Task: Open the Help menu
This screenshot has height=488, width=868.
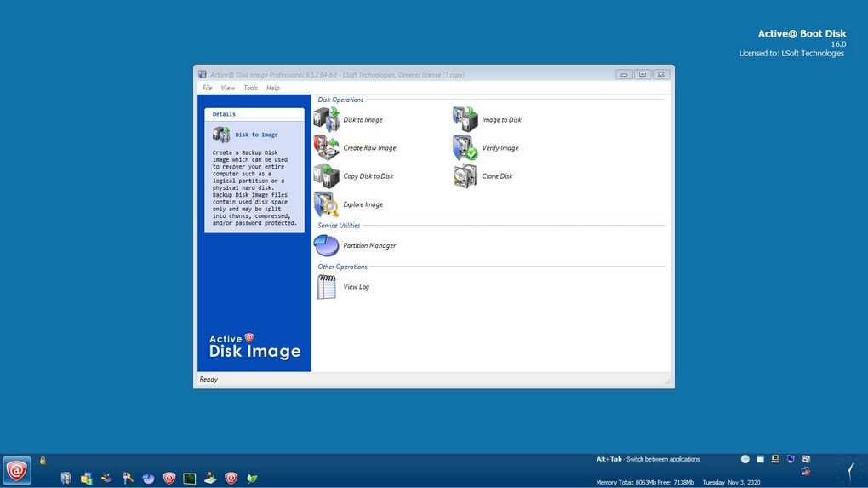Action: point(273,88)
